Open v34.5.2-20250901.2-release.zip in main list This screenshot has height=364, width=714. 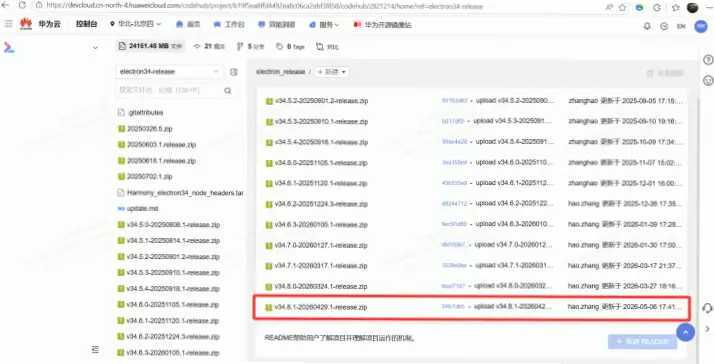point(321,101)
